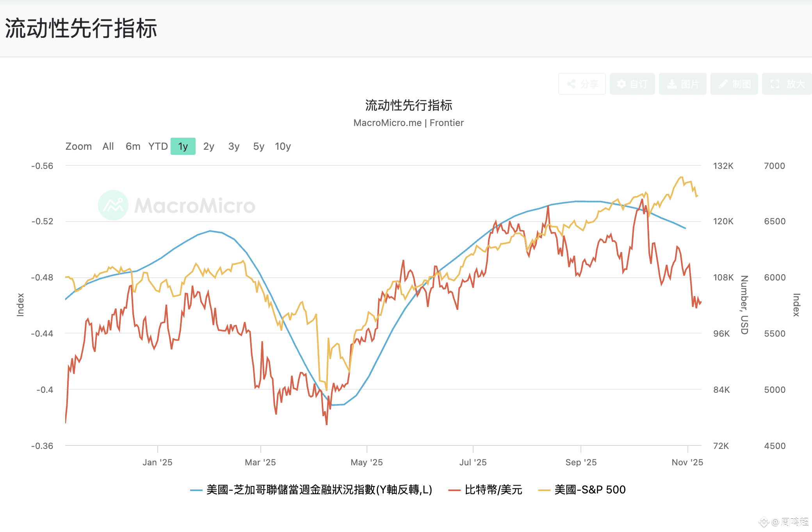This screenshot has width=812, height=532.
Task: Click the MacroMicro.me | Frontier subtitle
Action: coord(408,123)
